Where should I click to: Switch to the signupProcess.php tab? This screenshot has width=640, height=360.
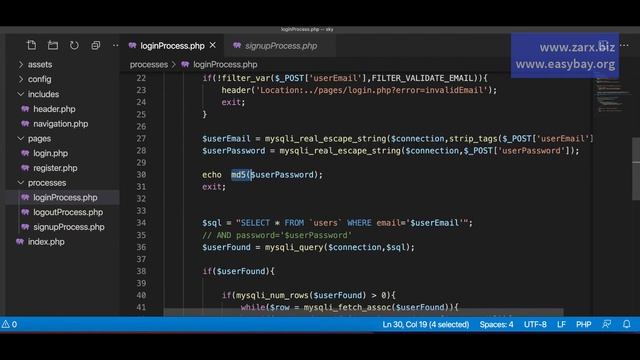point(281,46)
